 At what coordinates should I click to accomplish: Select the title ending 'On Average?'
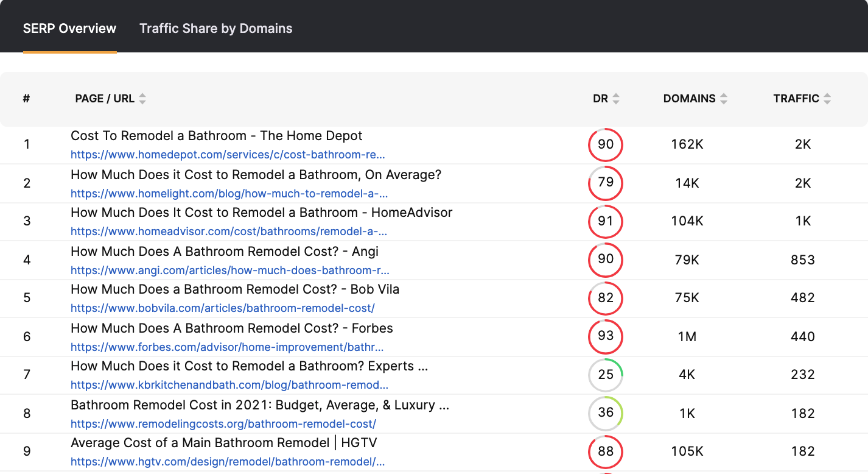coord(256,175)
